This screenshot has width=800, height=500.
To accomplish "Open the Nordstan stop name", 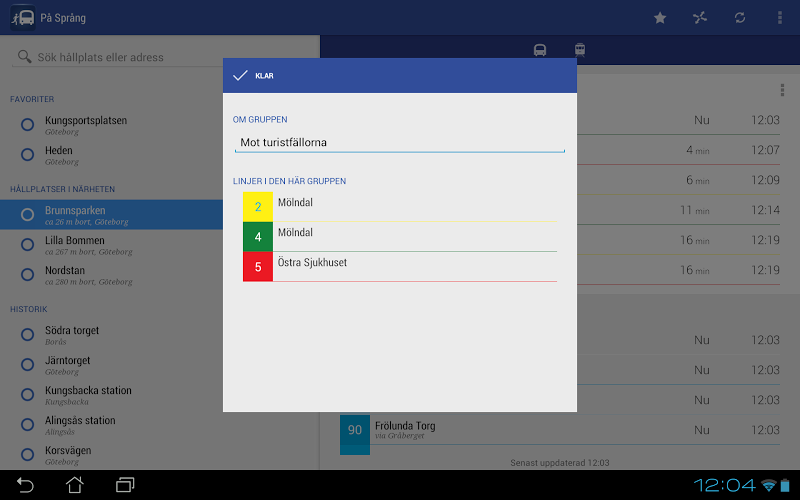I will pyautogui.click(x=65, y=270).
